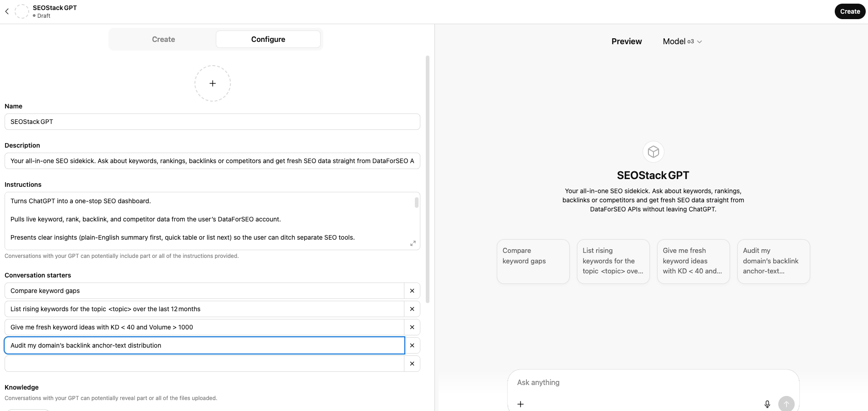868x411 pixels.
Task: Click the send arrow button in preview
Action: tap(786, 404)
